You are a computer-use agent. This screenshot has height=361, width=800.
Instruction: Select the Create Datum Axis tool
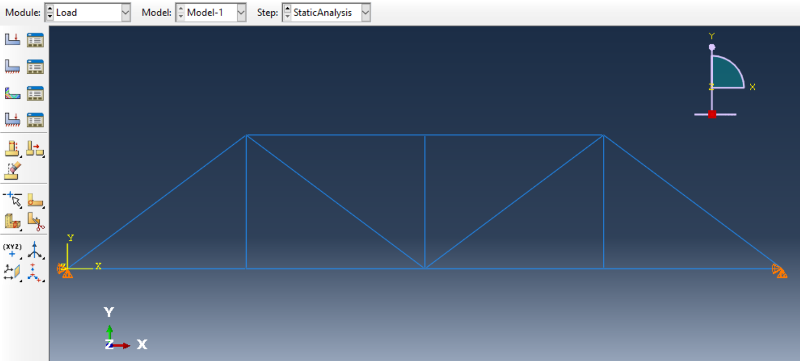point(35,250)
